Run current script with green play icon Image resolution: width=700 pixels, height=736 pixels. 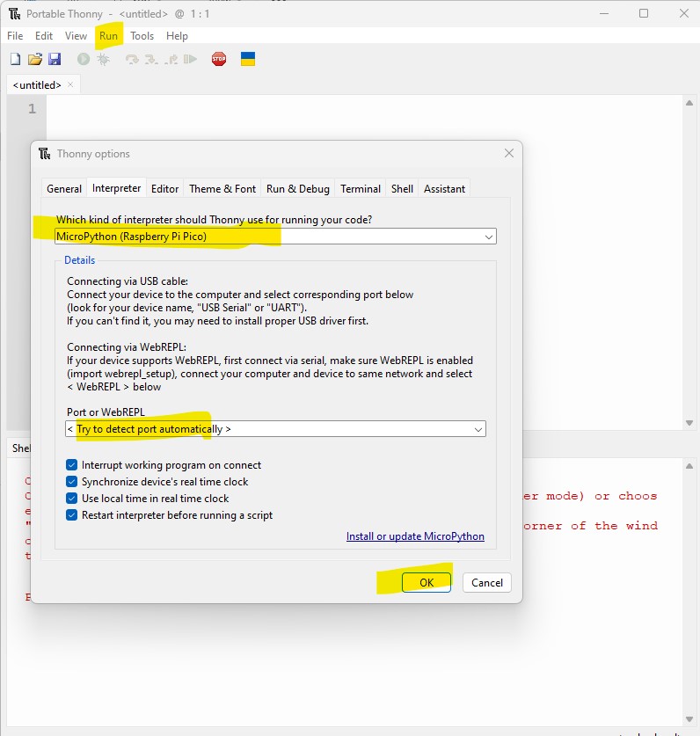pos(84,59)
